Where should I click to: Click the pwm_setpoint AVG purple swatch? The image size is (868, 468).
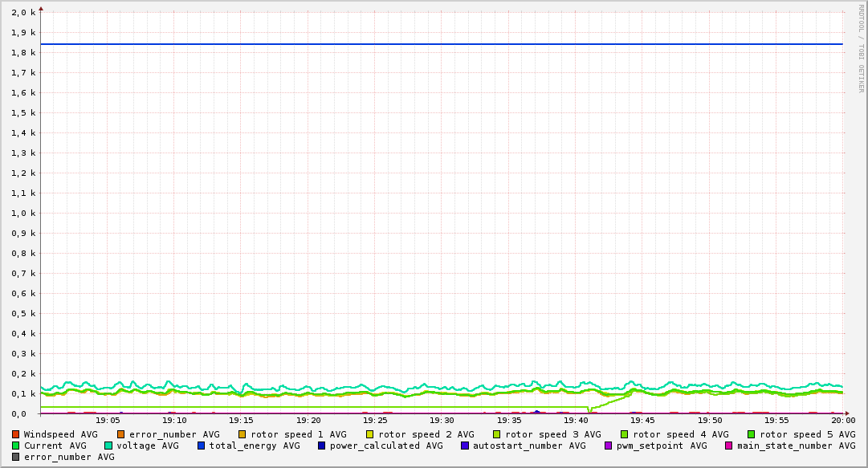(x=609, y=446)
